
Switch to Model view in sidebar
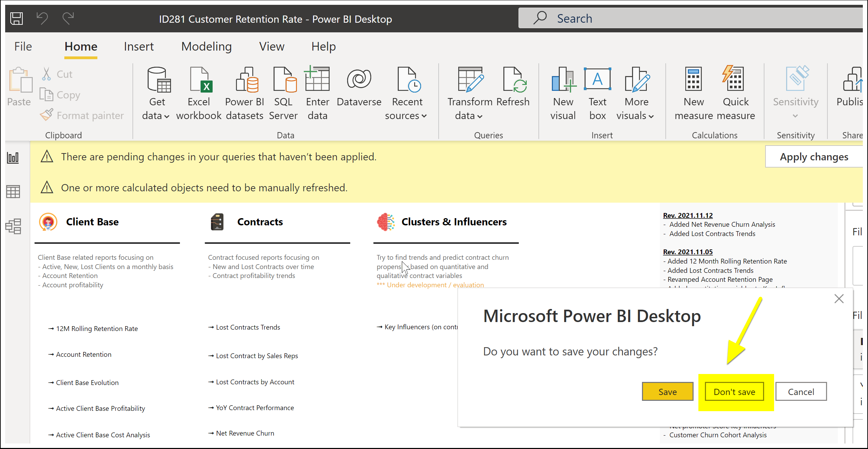[13, 226]
